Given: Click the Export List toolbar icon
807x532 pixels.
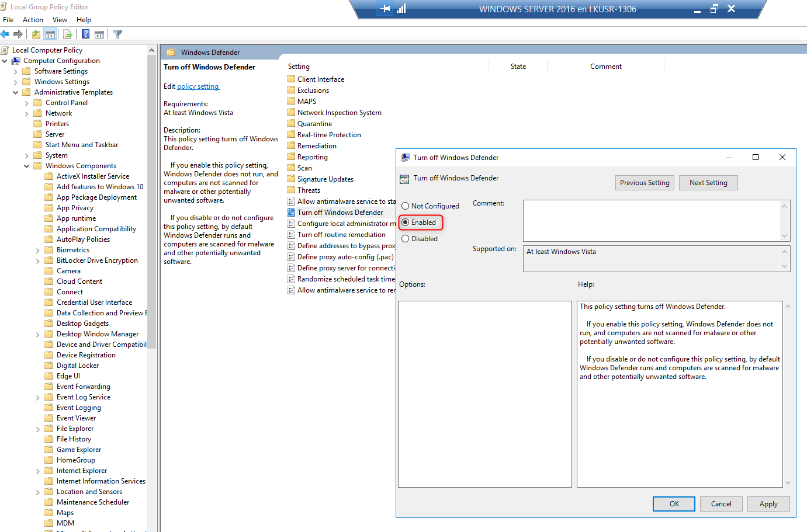Looking at the screenshot, I should tap(68, 34).
